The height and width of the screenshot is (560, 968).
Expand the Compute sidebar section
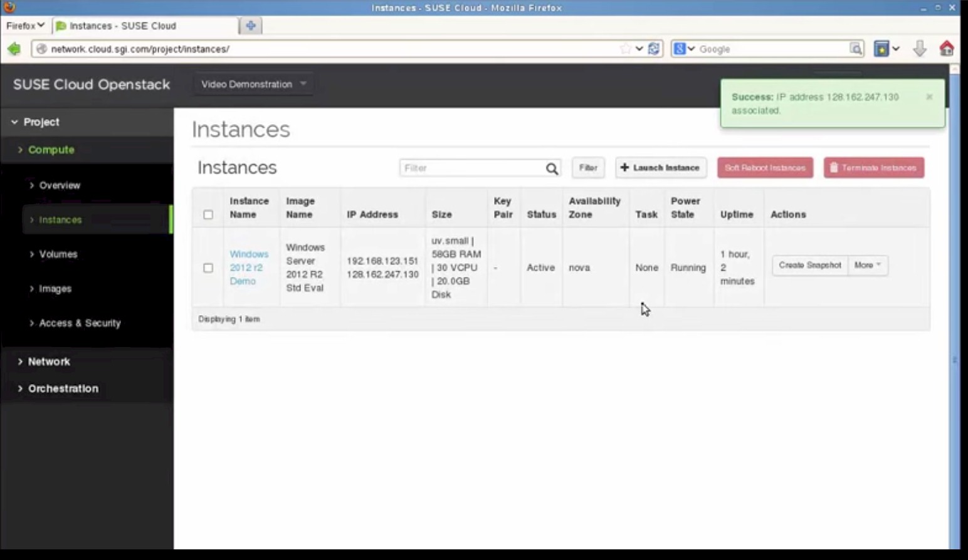click(x=51, y=150)
